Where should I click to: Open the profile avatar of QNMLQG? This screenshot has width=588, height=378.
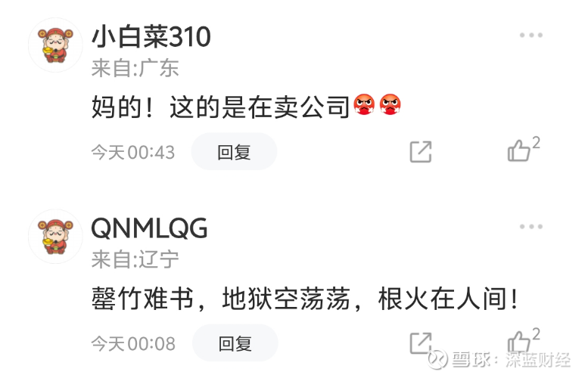click(55, 237)
